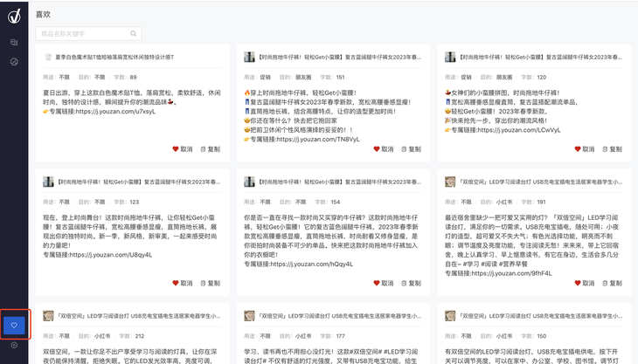Open the second sidebar icon below the logo
638x364 pixels.
[x=14, y=42]
